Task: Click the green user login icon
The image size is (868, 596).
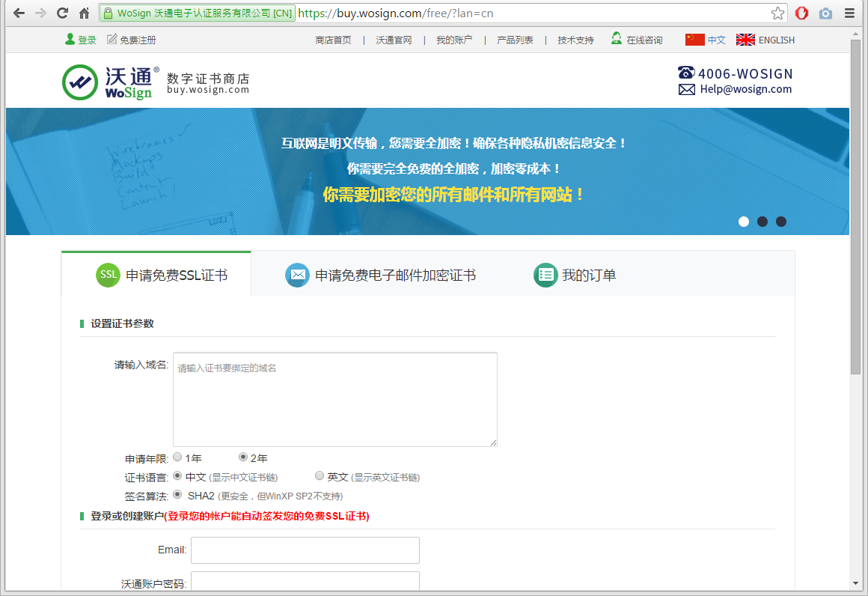Action: pyautogui.click(x=70, y=40)
